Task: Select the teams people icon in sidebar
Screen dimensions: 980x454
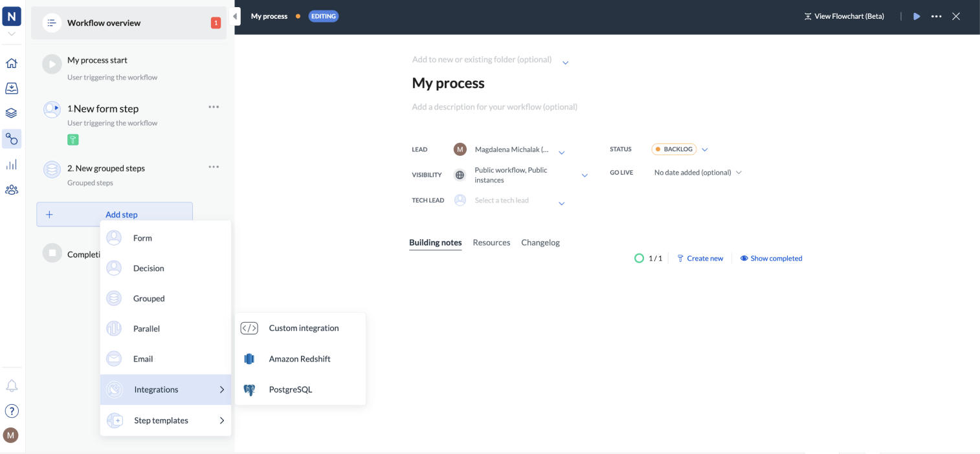Action: 12,189
